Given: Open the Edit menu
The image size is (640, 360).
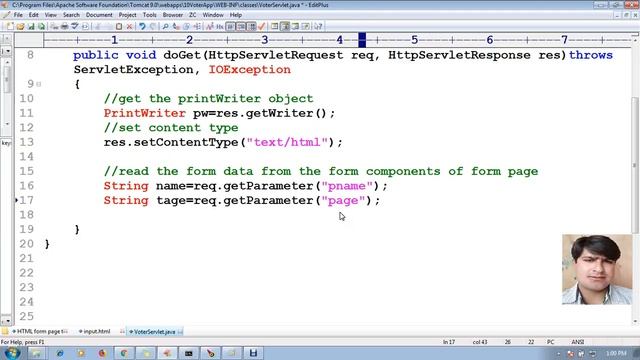Looking at the screenshot, I should click(33, 15).
